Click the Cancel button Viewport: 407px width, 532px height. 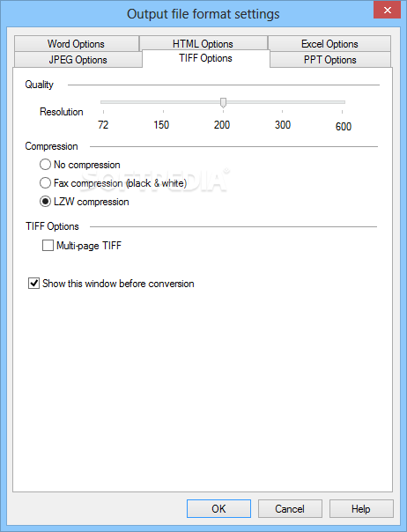tap(290, 508)
